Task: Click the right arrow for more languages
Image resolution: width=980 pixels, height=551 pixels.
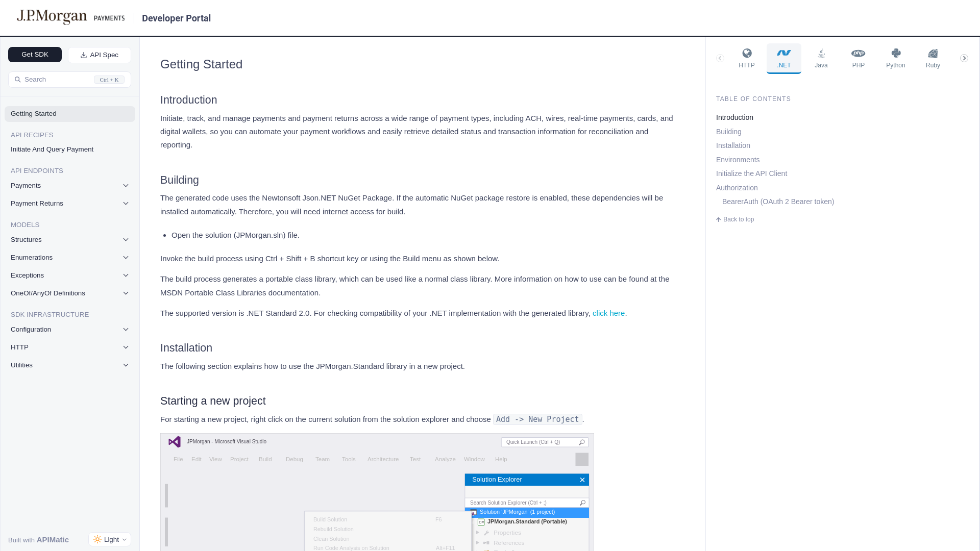Action: [x=964, y=58]
